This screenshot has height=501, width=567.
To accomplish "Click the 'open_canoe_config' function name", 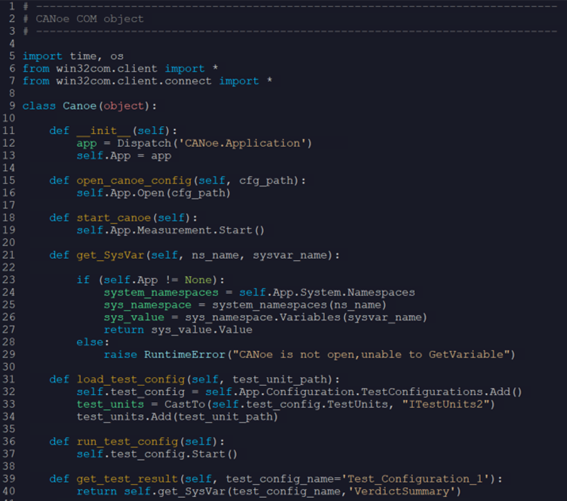I will pyautogui.click(x=134, y=181).
